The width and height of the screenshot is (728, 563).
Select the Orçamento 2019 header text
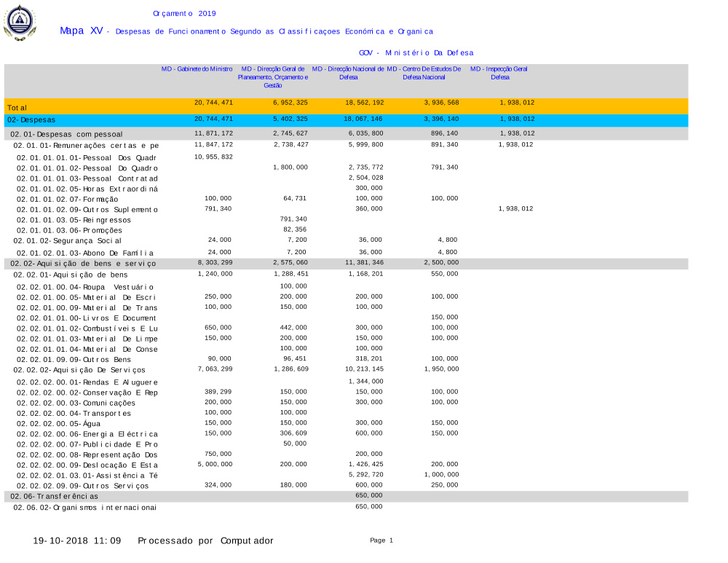pyautogui.click(x=184, y=13)
